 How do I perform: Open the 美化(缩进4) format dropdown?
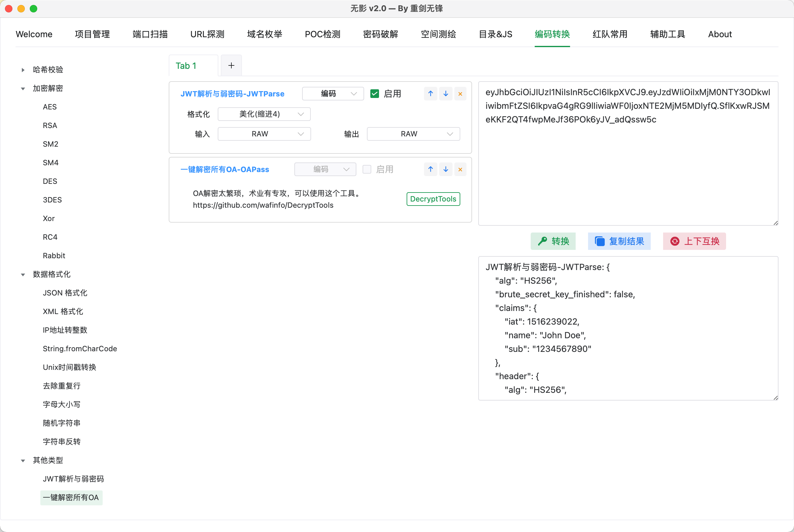click(x=264, y=114)
